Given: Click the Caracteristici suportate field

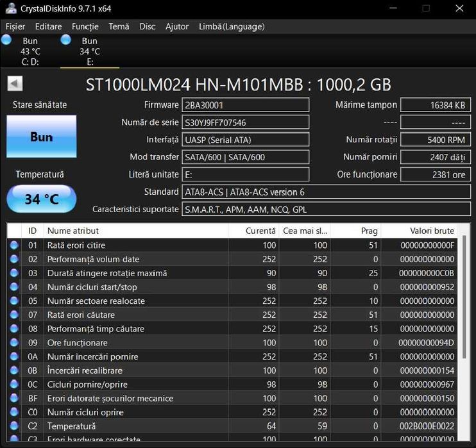Looking at the screenshot, I should pyautogui.click(x=327, y=209).
